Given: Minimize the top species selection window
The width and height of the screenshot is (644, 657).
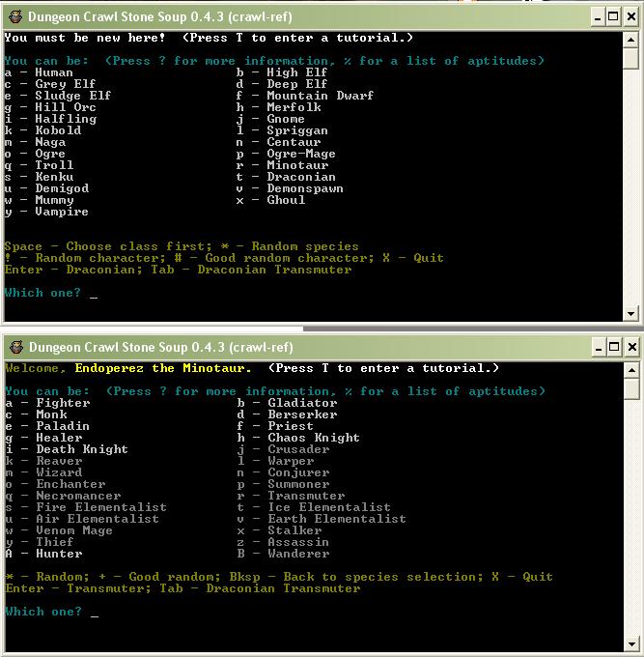Looking at the screenshot, I should point(595,16).
